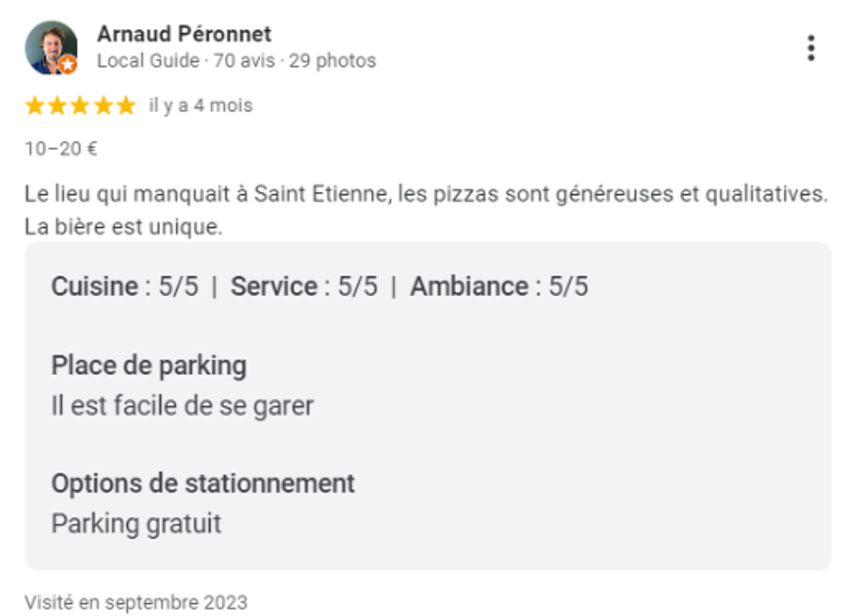Image resolution: width=850 pixels, height=616 pixels.
Task: Open the review's three-dot options menu
Action: 811,48
